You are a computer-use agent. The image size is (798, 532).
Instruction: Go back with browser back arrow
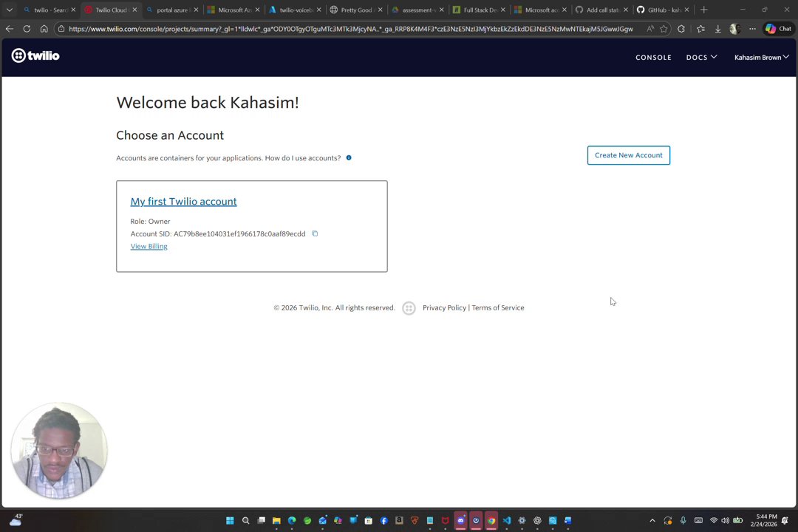[9, 29]
